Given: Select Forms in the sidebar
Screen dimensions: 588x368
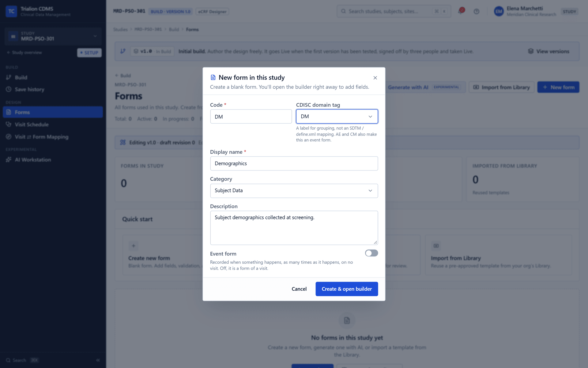Looking at the screenshot, I should 53,112.
